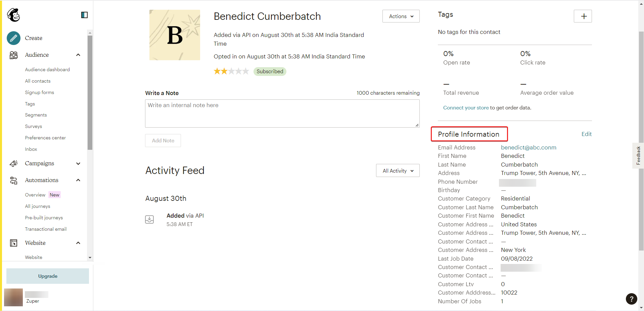The height and width of the screenshot is (311, 644).
Task: Open the help question mark button
Action: tap(631, 299)
